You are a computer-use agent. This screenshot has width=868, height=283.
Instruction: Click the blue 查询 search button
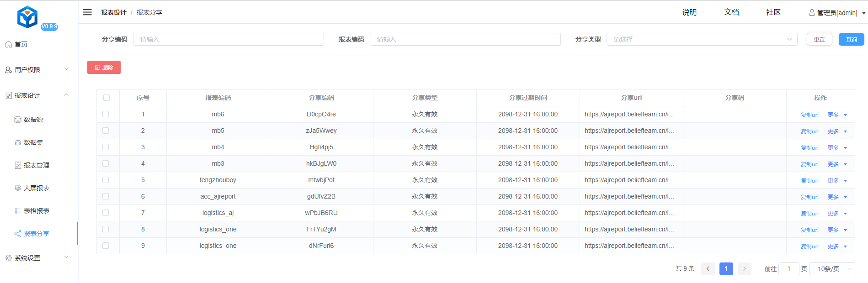tap(851, 39)
